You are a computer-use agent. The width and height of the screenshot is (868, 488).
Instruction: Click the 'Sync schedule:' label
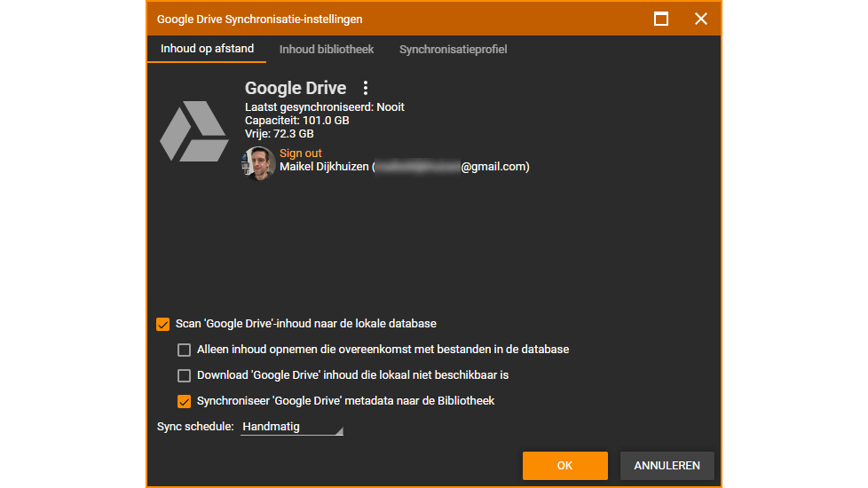195,427
